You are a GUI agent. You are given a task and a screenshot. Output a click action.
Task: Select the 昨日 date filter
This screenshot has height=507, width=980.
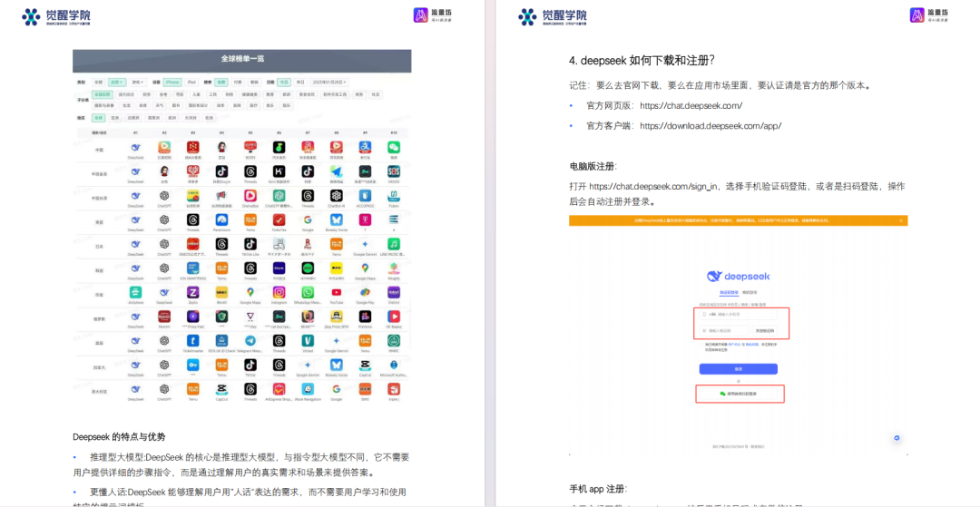tap(300, 83)
